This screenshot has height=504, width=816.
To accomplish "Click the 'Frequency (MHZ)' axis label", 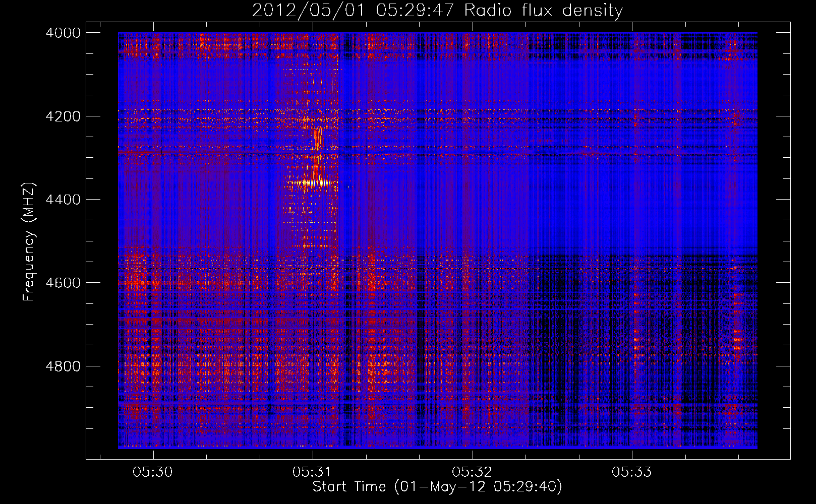I will (x=29, y=242).
